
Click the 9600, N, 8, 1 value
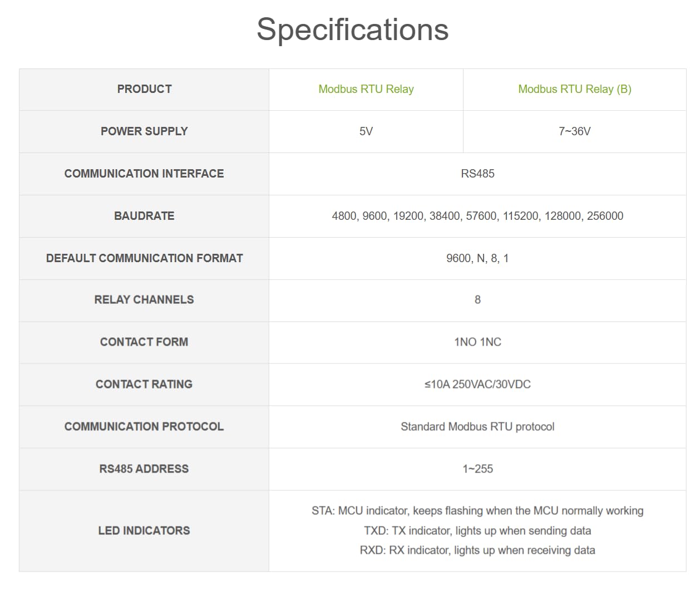tap(477, 258)
